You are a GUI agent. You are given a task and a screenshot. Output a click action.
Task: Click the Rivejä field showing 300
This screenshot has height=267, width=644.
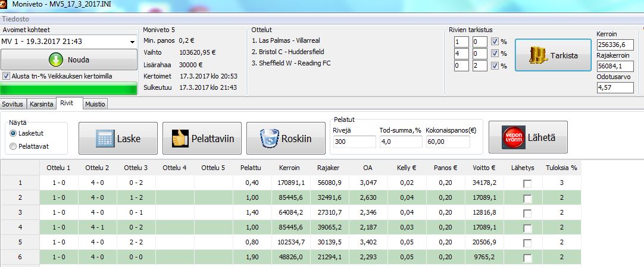coord(355,142)
